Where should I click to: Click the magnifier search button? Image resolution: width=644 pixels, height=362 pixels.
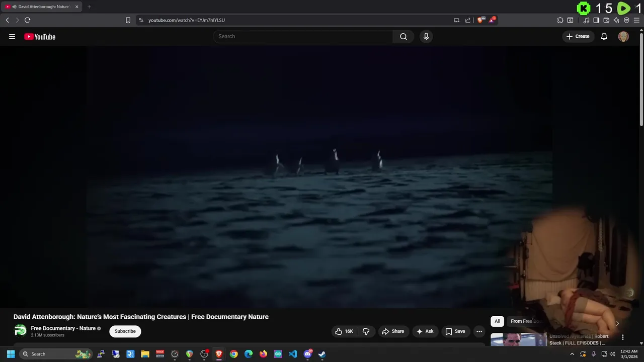[x=404, y=36]
